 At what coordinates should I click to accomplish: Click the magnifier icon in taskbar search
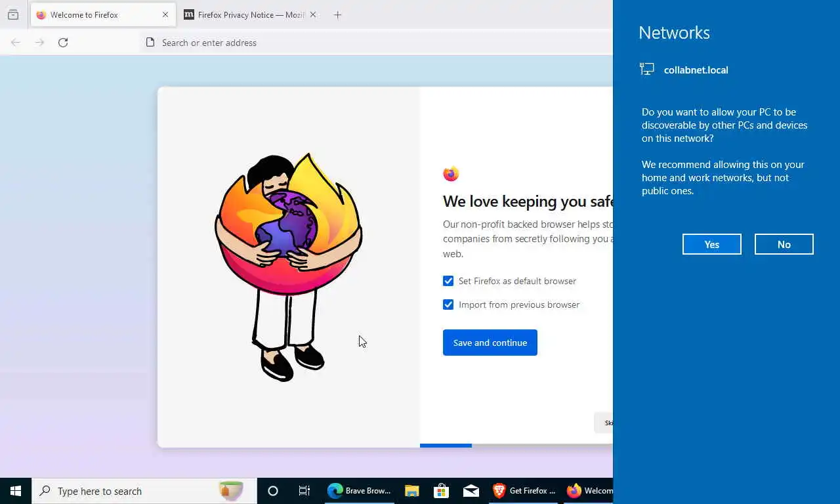click(45, 491)
